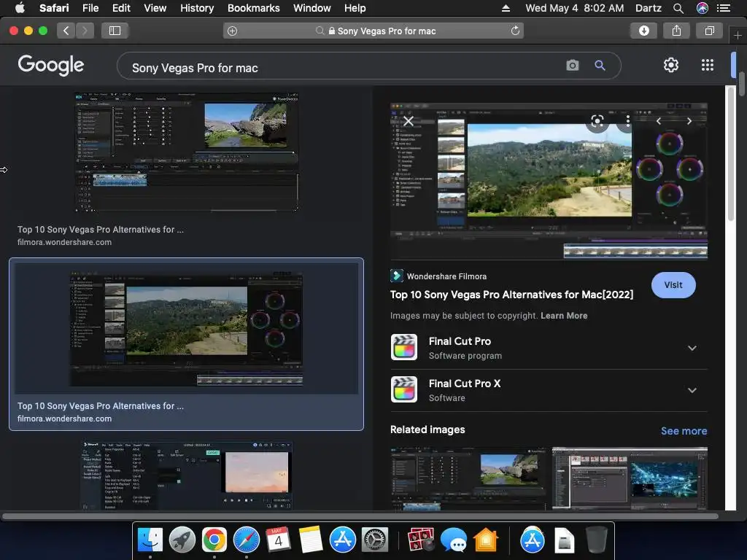Open three-dot more options on preview image
Screen dimensions: 747x560
pyautogui.click(x=628, y=121)
